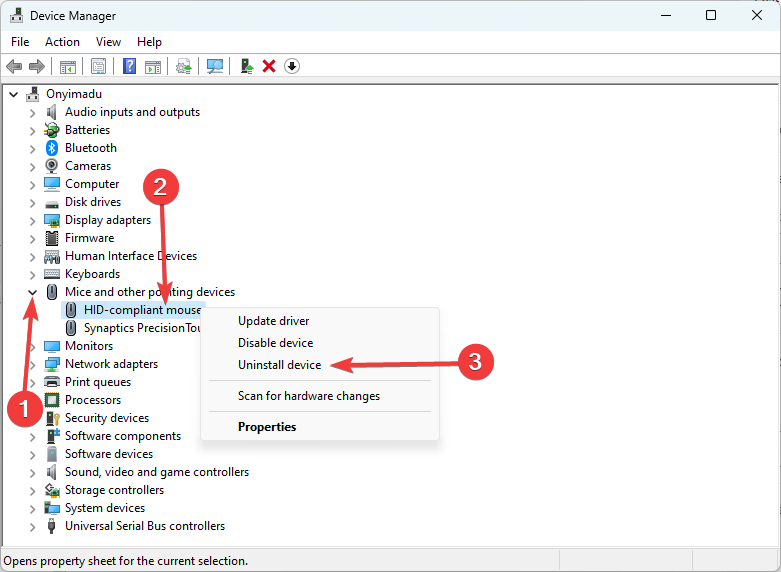Click the Bluetooth category icon

click(52, 148)
